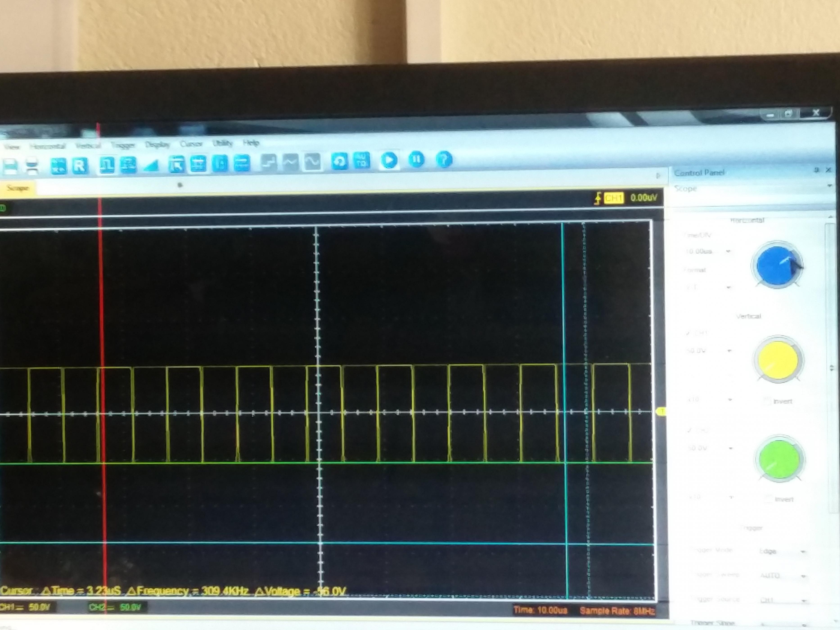This screenshot has height=630, width=840.
Task: Click the vertical cursor toolbar icon
Action: coord(220,163)
